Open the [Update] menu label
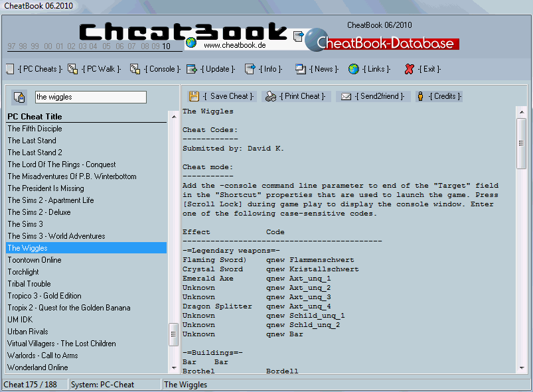This screenshot has width=533, height=392. coord(218,69)
